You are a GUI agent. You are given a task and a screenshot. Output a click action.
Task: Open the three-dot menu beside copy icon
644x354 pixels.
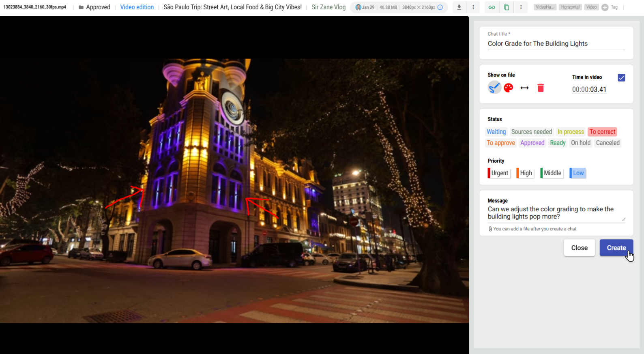pos(521,7)
